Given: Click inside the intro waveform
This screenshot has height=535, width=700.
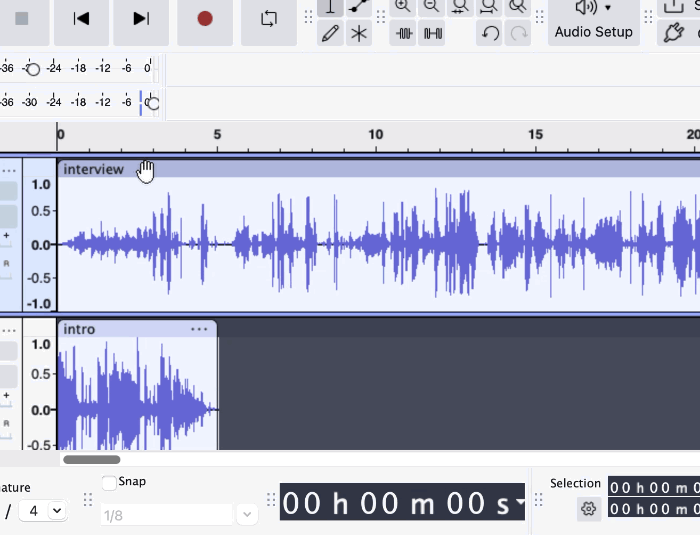Looking at the screenshot, I should (x=138, y=393).
